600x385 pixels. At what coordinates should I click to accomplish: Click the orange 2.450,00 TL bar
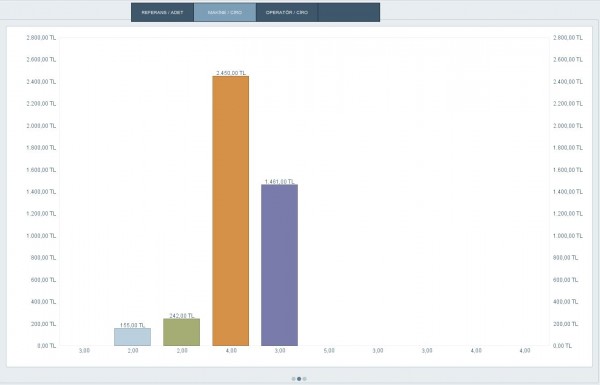(231, 211)
